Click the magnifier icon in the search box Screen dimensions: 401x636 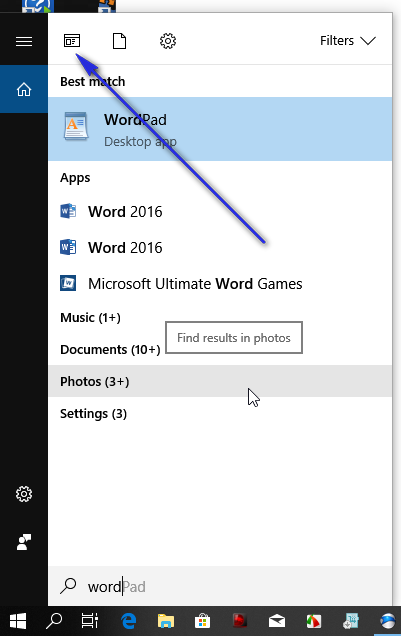click(x=68, y=586)
